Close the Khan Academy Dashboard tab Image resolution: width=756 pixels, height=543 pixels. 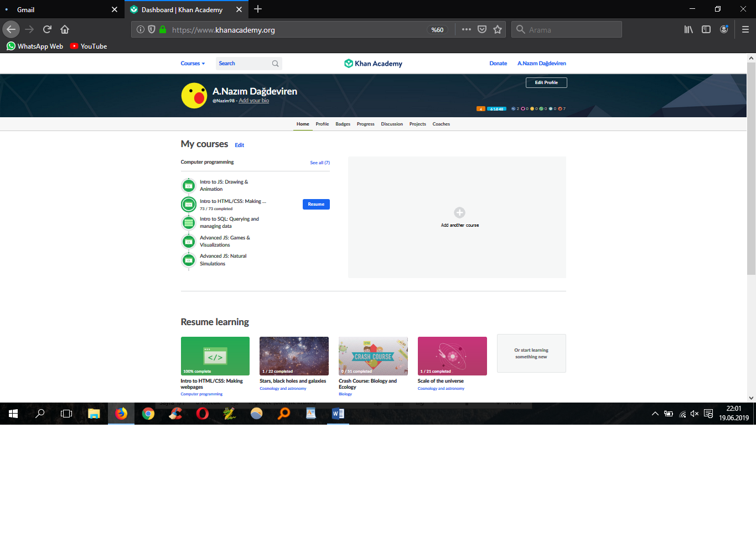(239, 9)
